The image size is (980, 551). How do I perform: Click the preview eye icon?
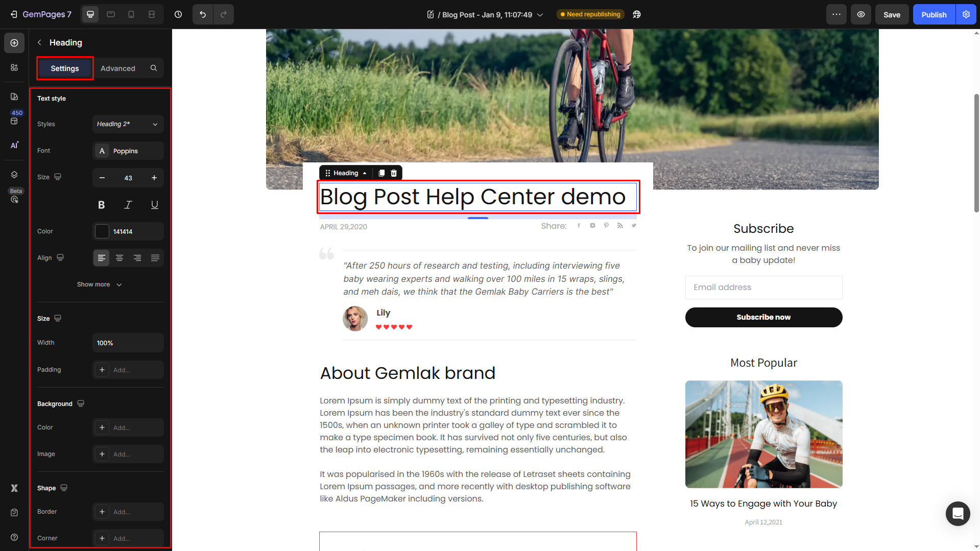pyautogui.click(x=861, y=14)
